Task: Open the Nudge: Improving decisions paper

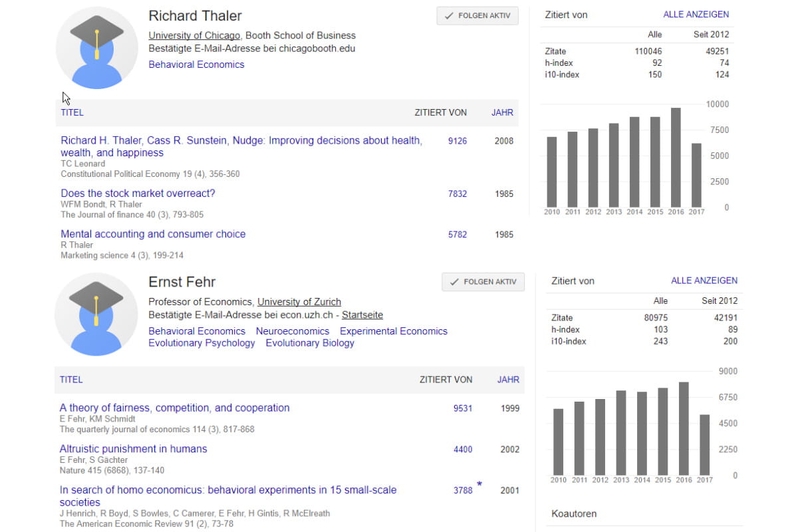Action: (241, 146)
